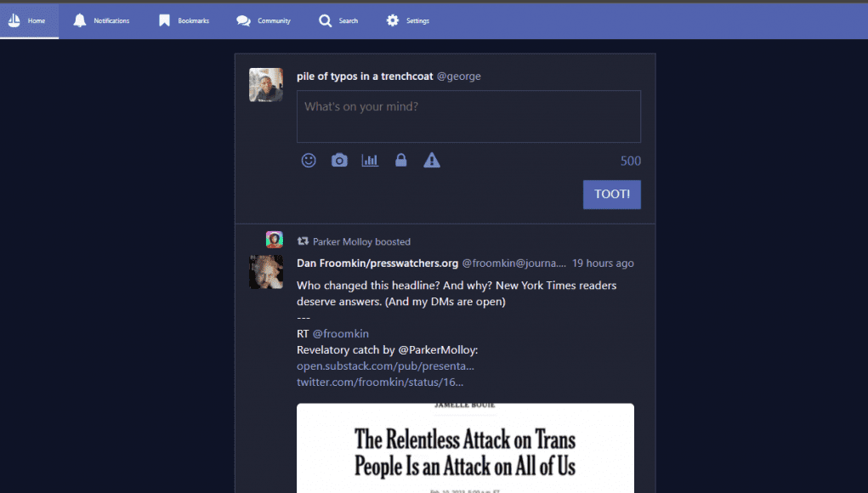Viewport: 868px width, 493px height.
Task: Open Parker Molloy's small avatar
Action: (274, 240)
